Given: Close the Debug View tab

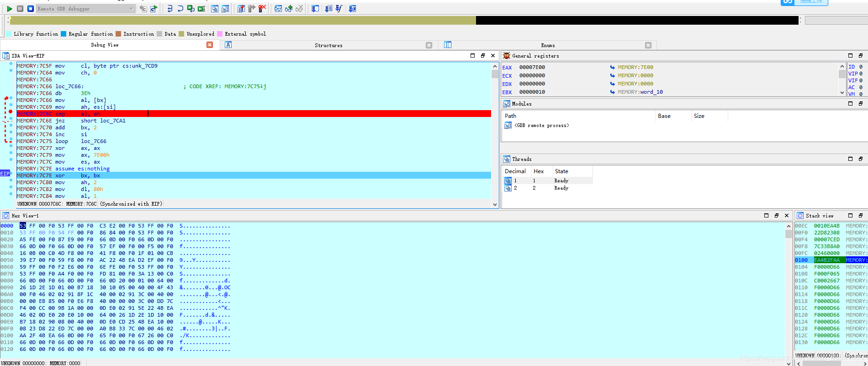Looking at the screenshot, I should 210,45.
